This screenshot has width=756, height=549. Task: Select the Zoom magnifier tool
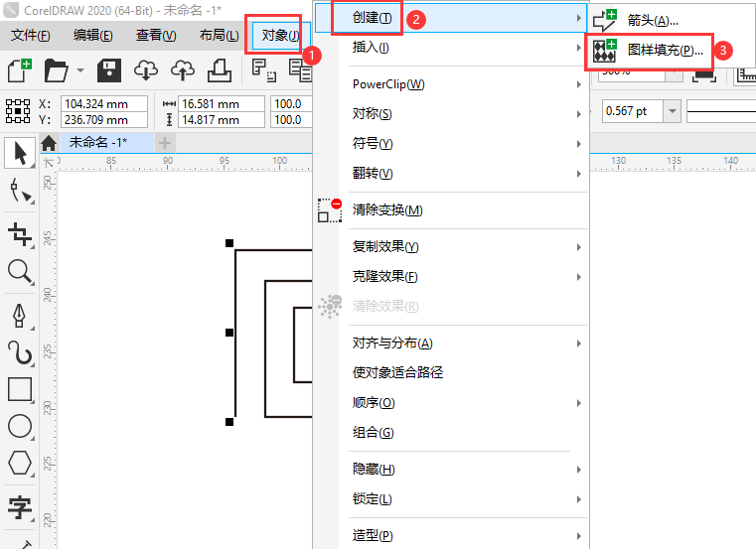(x=19, y=271)
